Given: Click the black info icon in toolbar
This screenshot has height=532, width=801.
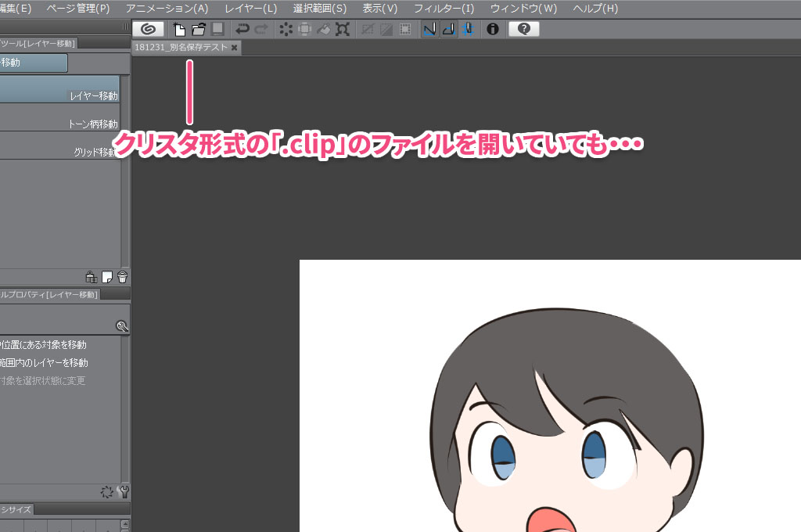Looking at the screenshot, I should pyautogui.click(x=493, y=30).
